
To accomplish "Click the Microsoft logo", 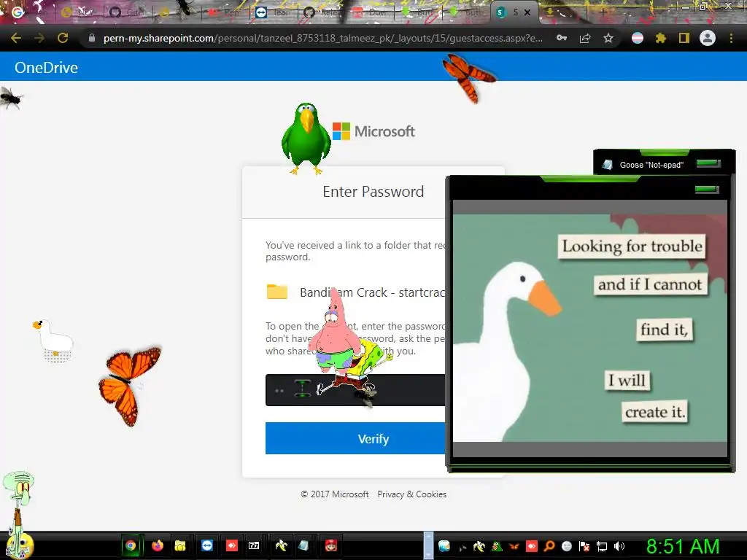I will [x=373, y=131].
